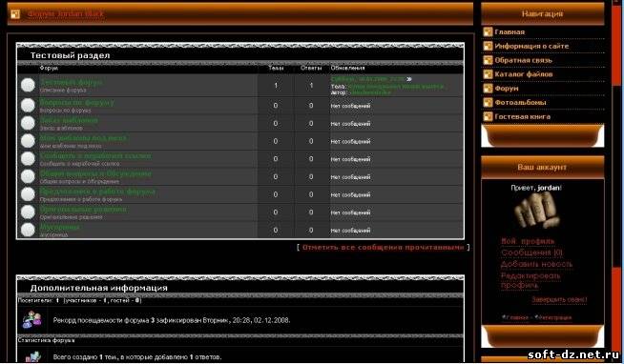The image size is (624, 364).
Task: Click the status circle of Мои шаблоны под заказ
Action: coord(28,141)
